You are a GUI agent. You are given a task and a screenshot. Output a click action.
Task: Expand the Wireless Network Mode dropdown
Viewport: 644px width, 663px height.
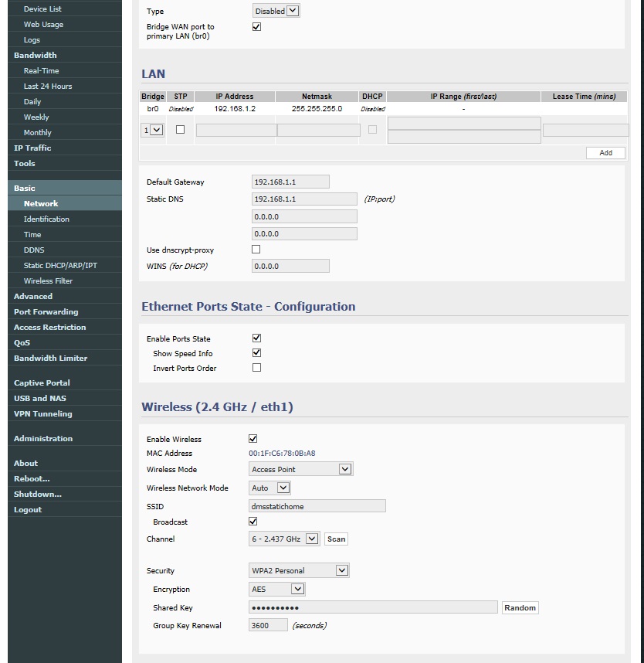269,488
